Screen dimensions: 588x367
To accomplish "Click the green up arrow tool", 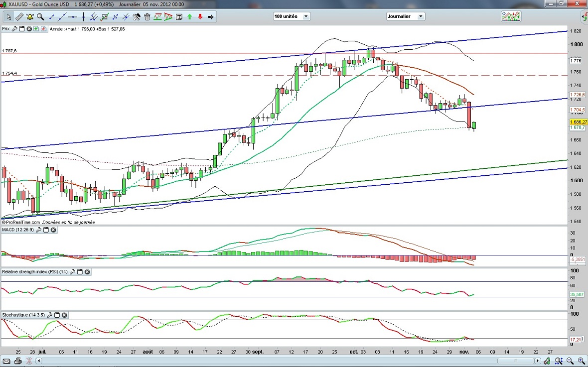I will coord(190,17).
